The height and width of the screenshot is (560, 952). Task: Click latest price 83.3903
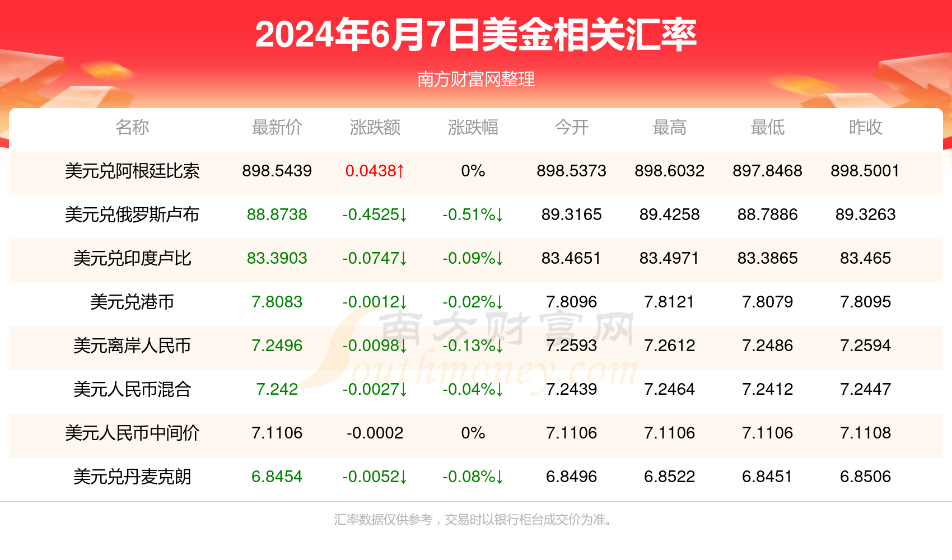[277, 258]
